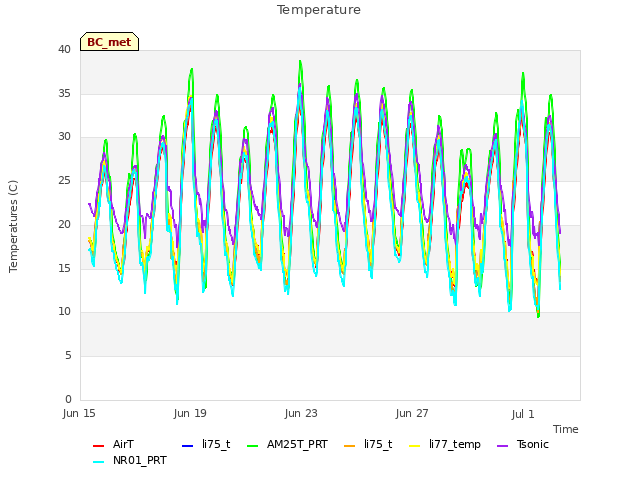Image resolution: width=640 pixels, height=480 pixels.
Task: Click the 0 y-axis tick label
Action: point(68,399)
